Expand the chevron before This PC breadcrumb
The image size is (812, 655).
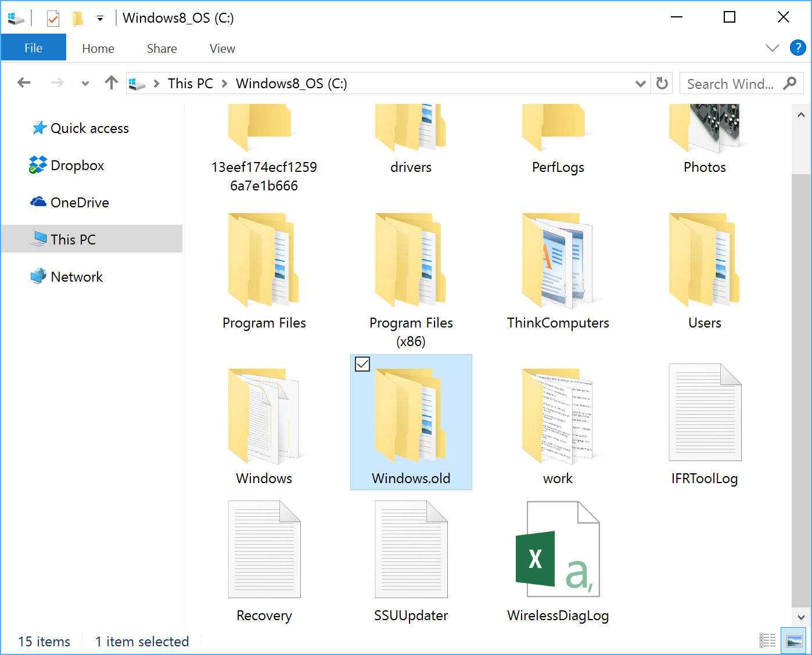(x=156, y=84)
